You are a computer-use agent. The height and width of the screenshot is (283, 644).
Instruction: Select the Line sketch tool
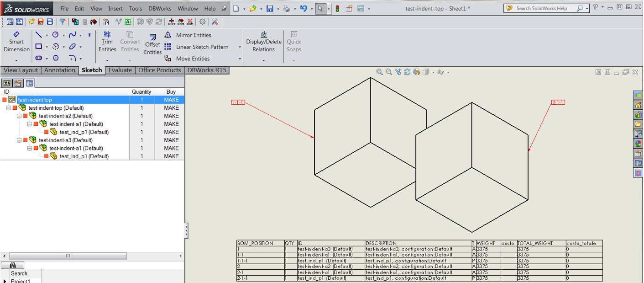(x=39, y=35)
